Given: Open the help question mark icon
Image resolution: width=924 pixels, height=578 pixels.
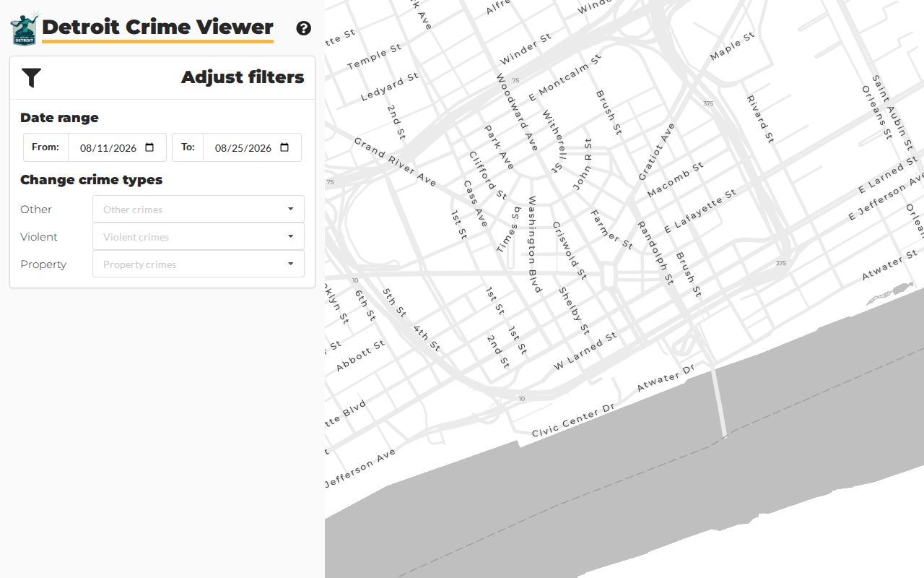Looking at the screenshot, I should pyautogui.click(x=304, y=28).
